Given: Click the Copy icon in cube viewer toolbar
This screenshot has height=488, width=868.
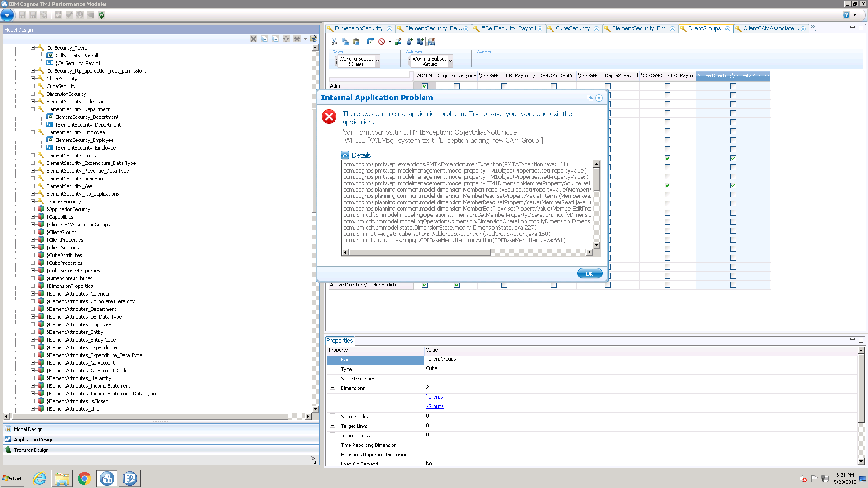Looking at the screenshot, I should [x=345, y=42].
